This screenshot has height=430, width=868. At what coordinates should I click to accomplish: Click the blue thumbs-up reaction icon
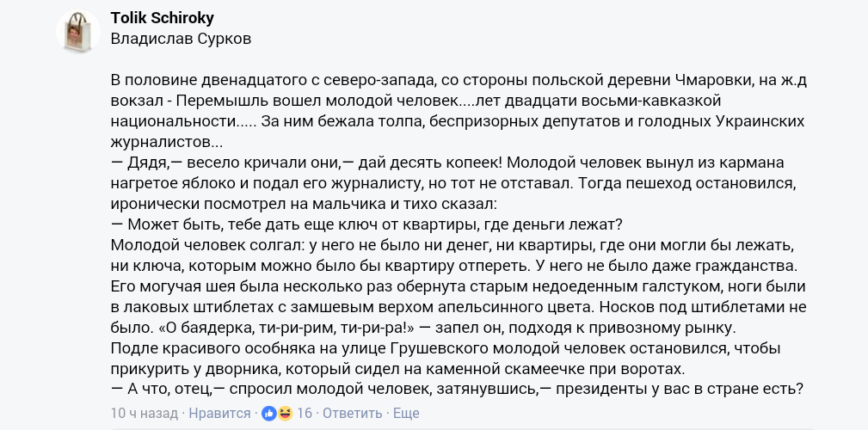point(269,414)
